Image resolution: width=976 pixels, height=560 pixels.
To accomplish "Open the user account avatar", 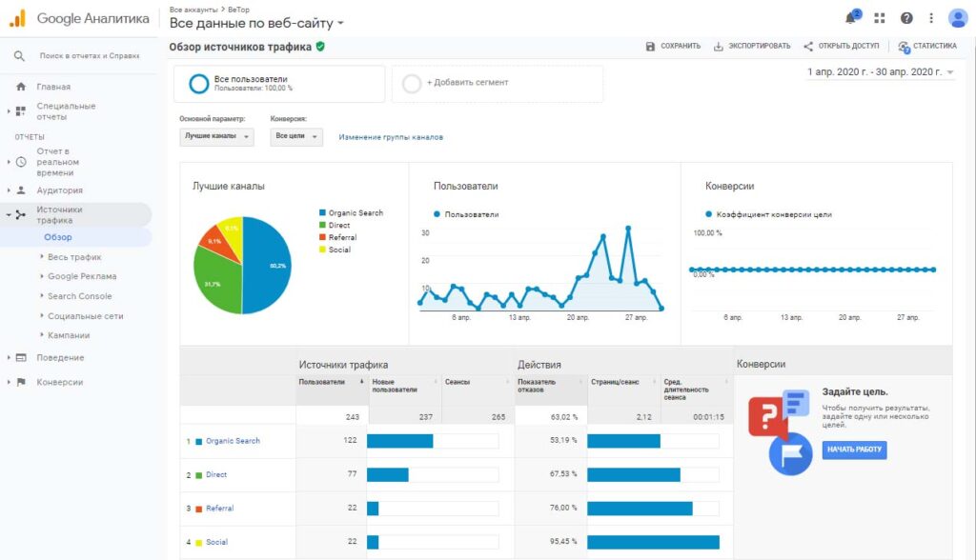I will point(957,18).
